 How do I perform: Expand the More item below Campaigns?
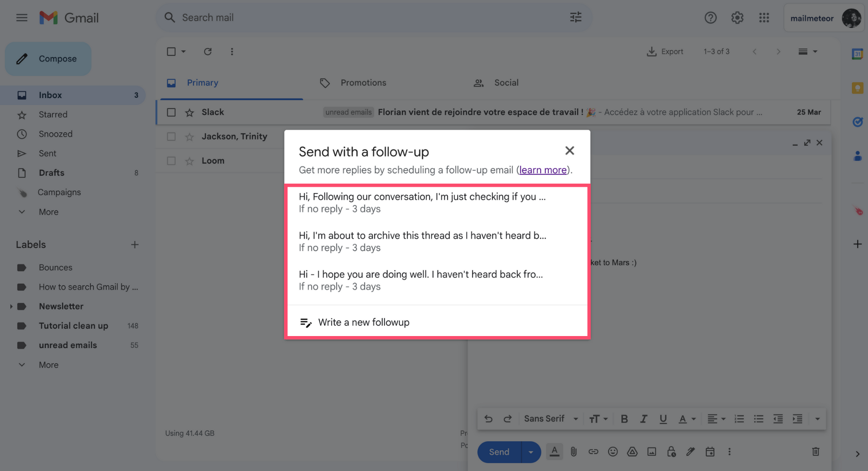[48, 212]
